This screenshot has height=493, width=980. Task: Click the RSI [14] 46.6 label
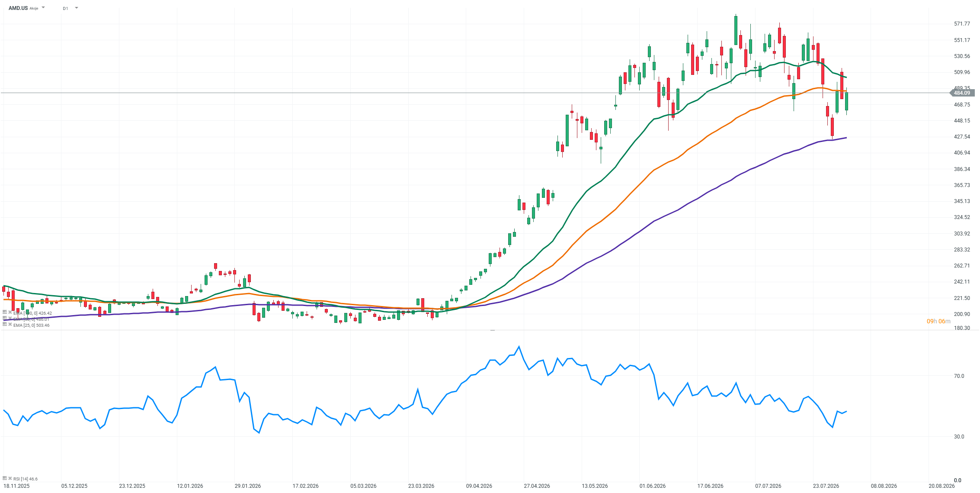point(26,479)
